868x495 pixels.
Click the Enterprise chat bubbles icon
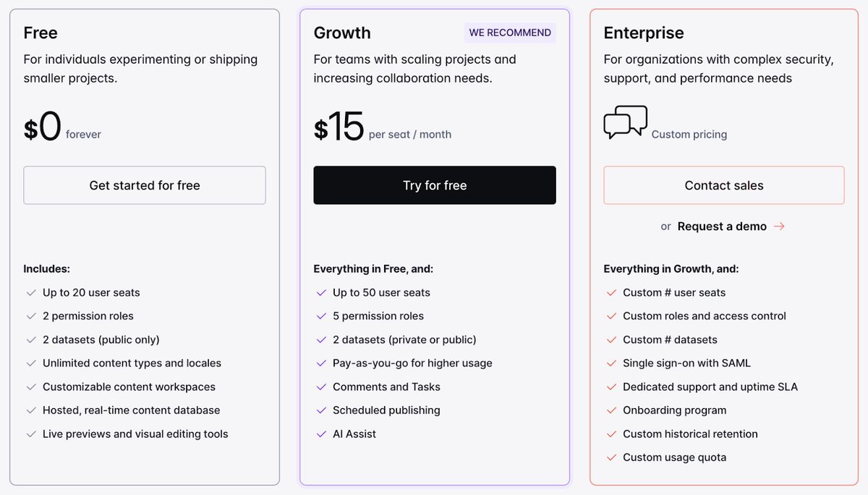tap(625, 122)
